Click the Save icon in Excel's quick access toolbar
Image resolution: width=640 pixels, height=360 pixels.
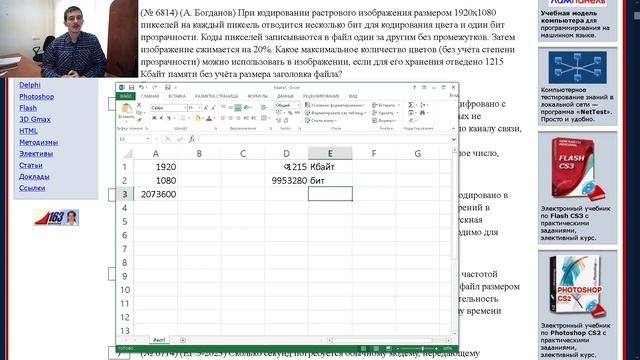click(131, 88)
